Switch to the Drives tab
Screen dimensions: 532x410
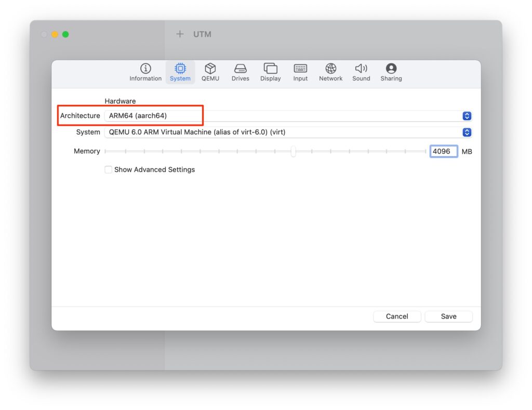click(240, 72)
